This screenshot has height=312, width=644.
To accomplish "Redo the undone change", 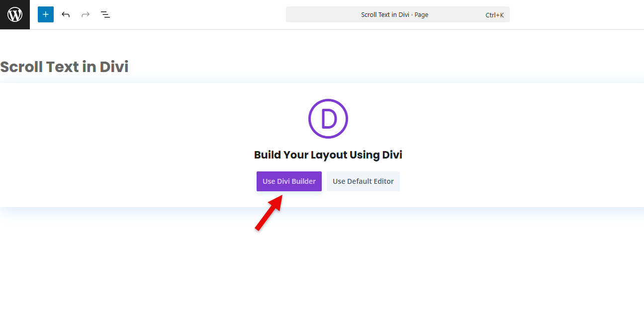I will coord(86,14).
